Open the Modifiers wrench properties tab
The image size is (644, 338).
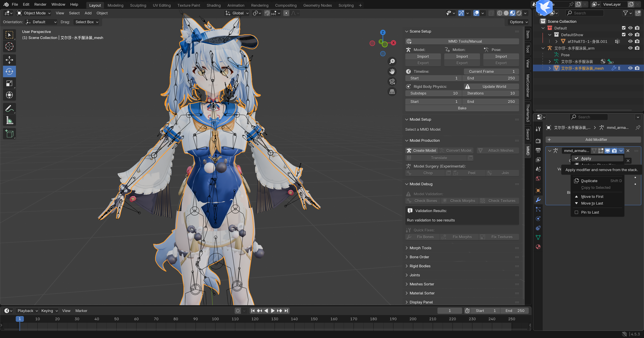[538, 200]
